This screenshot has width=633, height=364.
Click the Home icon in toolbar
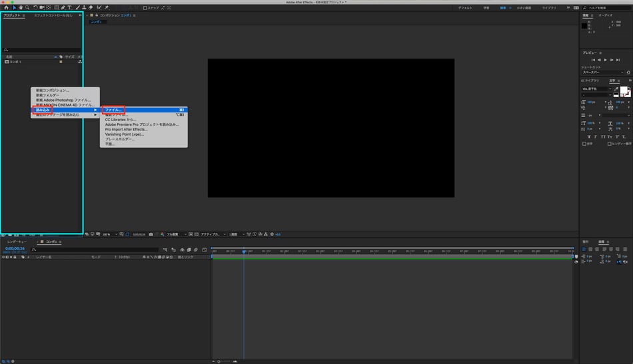click(5, 8)
